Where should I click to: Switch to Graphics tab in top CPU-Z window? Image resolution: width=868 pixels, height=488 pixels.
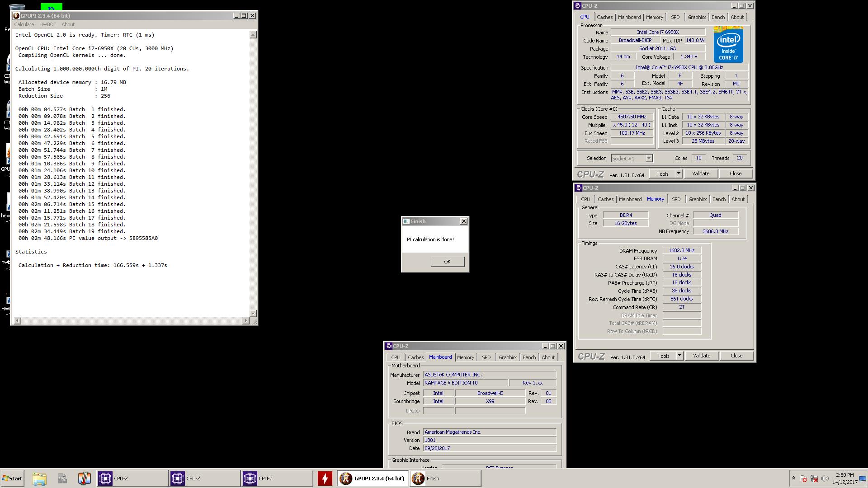pyautogui.click(x=697, y=17)
